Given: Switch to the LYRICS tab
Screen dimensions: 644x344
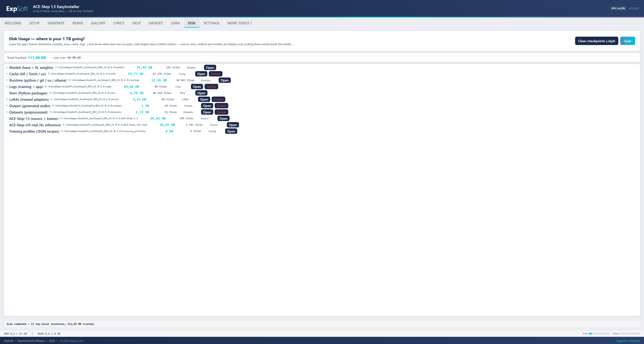Looking at the screenshot, I should [x=119, y=23].
